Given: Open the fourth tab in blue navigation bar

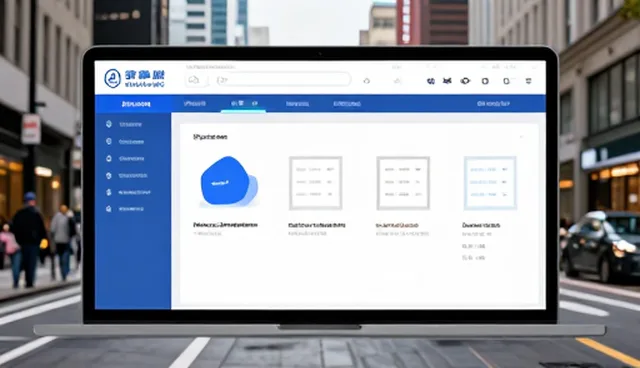Looking at the screenshot, I should pyautogui.click(x=347, y=104).
